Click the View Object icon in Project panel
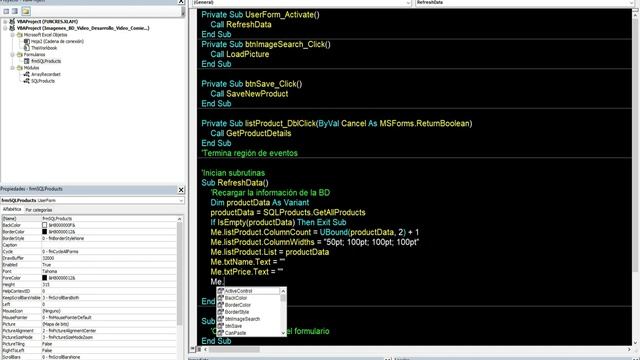This screenshot has width=640, height=360. (x=15, y=11)
